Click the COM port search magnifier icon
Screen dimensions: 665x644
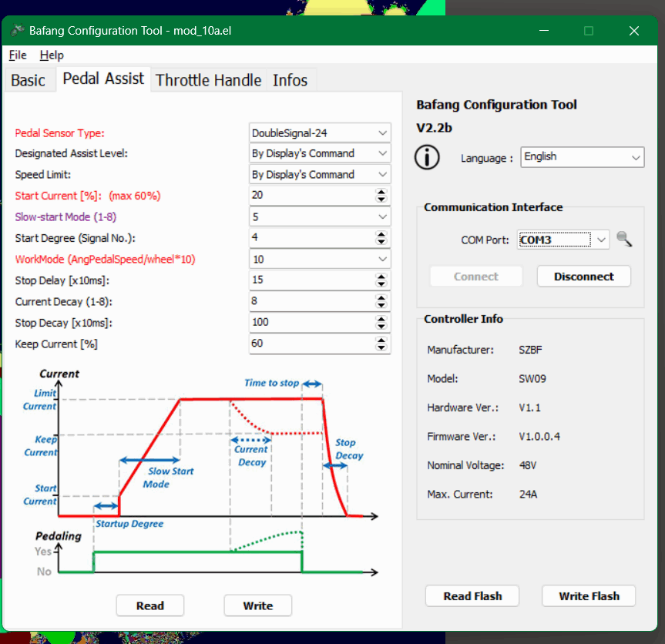coord(624,239)
